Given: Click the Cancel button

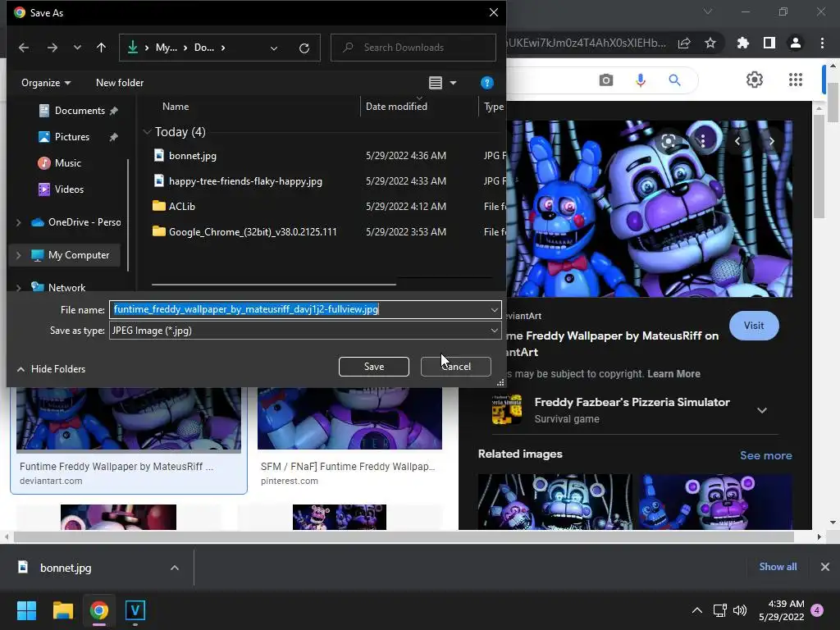Looking at the screenshot, I should 456,367.
